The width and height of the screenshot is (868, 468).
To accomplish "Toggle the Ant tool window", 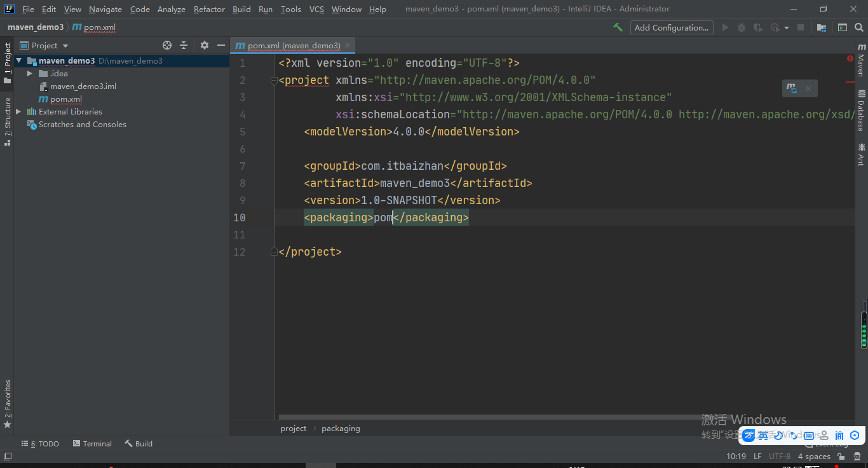I will pos(861,155).
